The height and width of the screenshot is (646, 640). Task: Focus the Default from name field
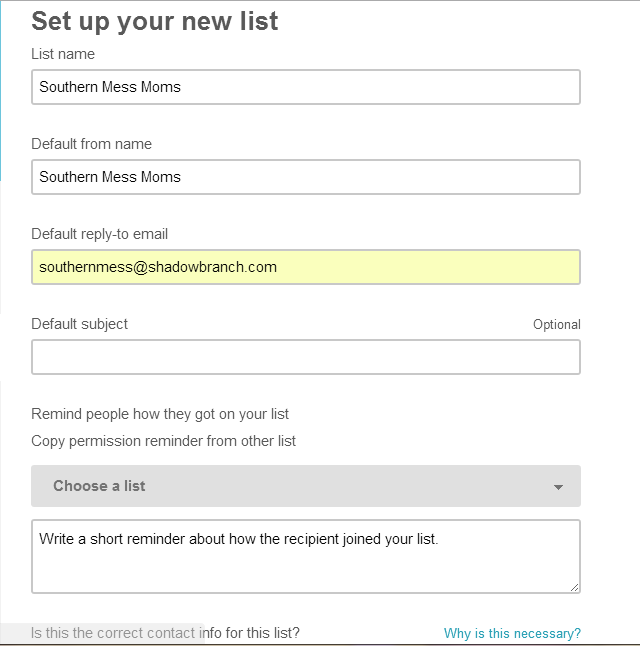(305, 177)
